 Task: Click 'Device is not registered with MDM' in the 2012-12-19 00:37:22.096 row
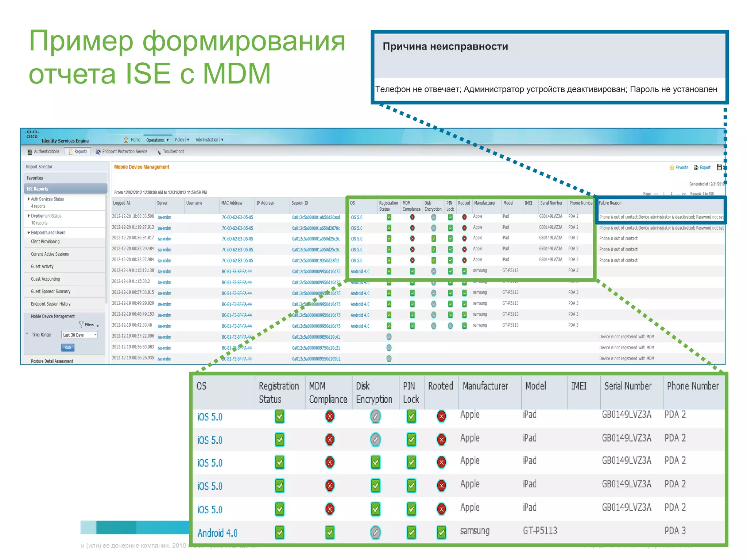point(627,337)
